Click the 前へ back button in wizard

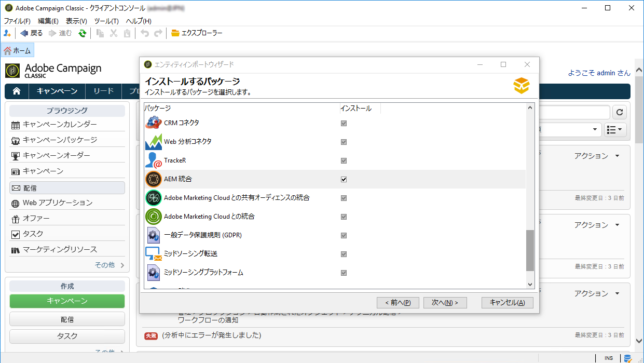click(x=398, y=303)
